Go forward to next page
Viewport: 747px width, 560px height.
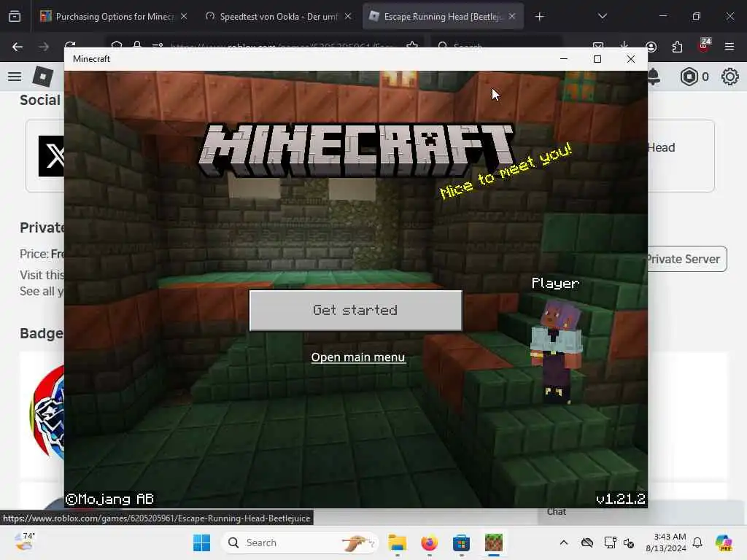coord(44,47)
